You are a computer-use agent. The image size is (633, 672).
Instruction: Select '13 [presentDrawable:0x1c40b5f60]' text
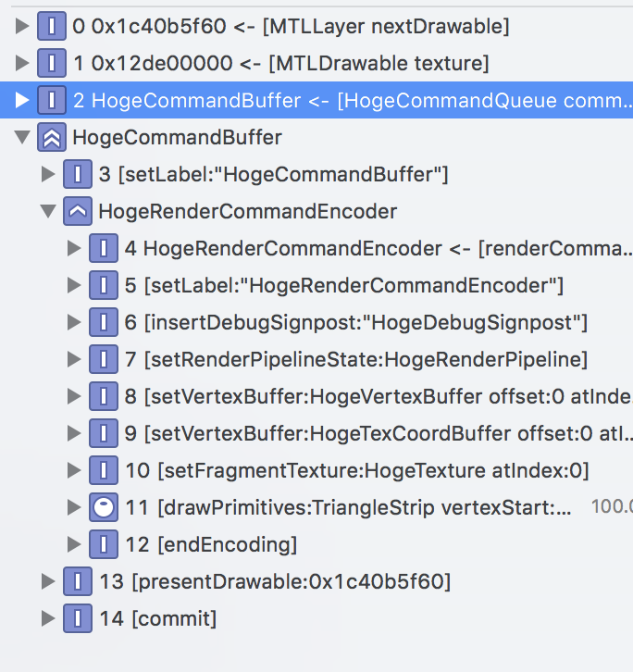pyautogui.click(x=275, y=582)
